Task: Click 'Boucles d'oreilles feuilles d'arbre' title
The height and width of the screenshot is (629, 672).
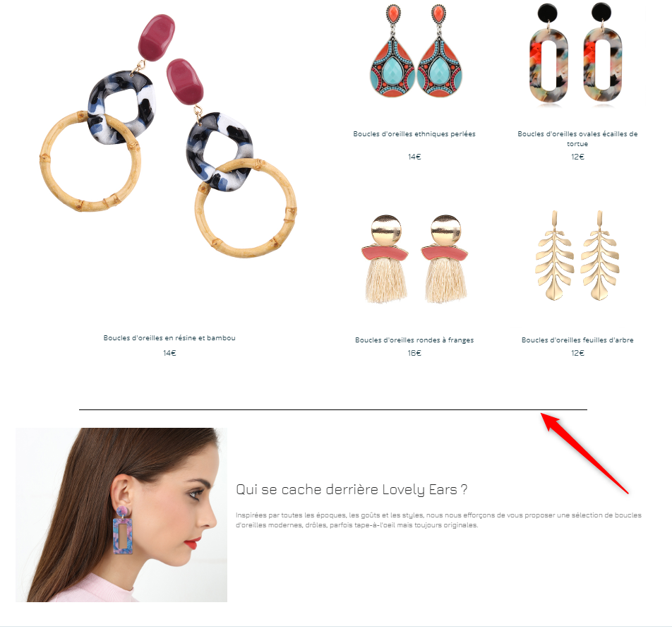Action: (x=577, y=340)
